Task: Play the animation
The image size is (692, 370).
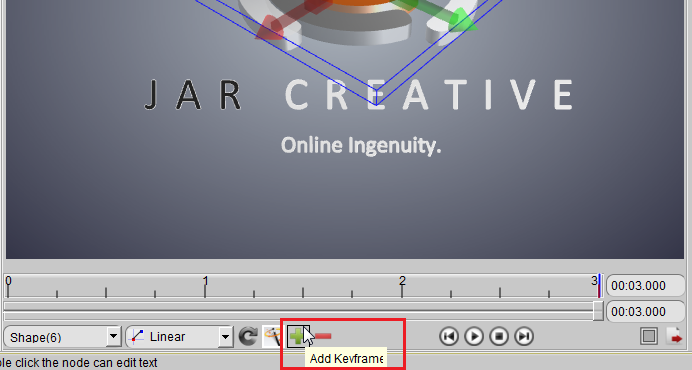Action: pos(474,336)
